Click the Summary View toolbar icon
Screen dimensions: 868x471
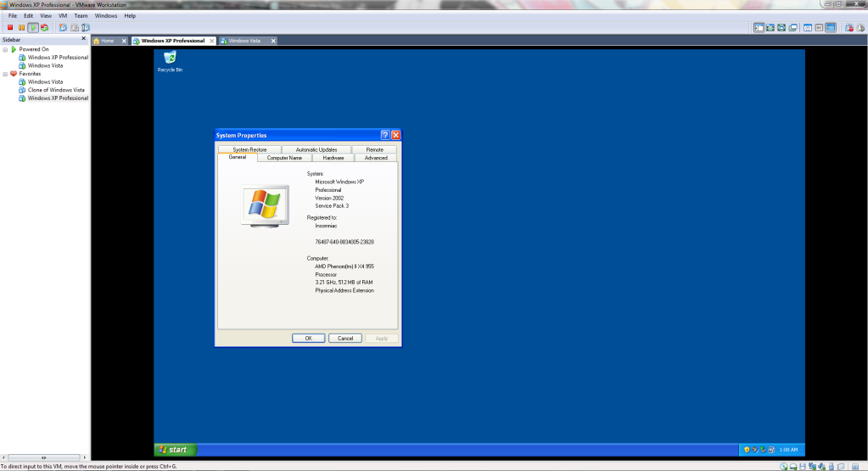(808, 28)
